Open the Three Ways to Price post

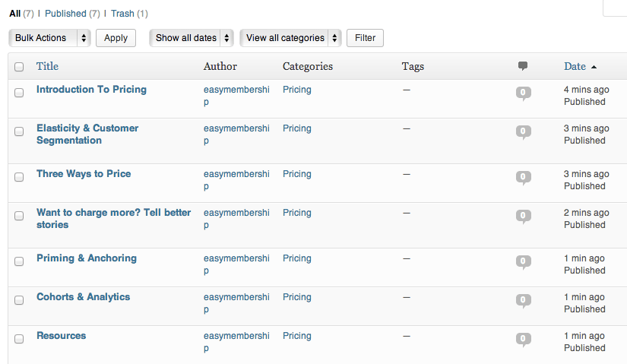tap(84, 174)
